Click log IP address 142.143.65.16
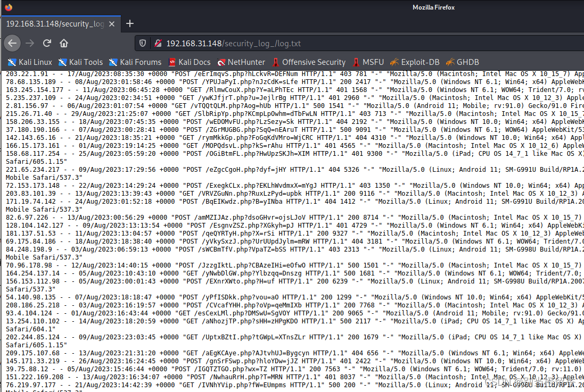 click(x=30, y=138)
